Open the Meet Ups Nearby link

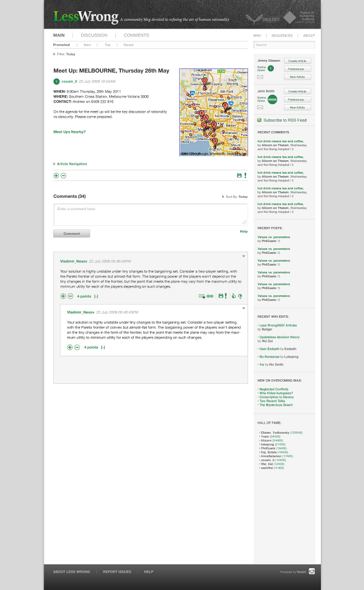point(69,132)
